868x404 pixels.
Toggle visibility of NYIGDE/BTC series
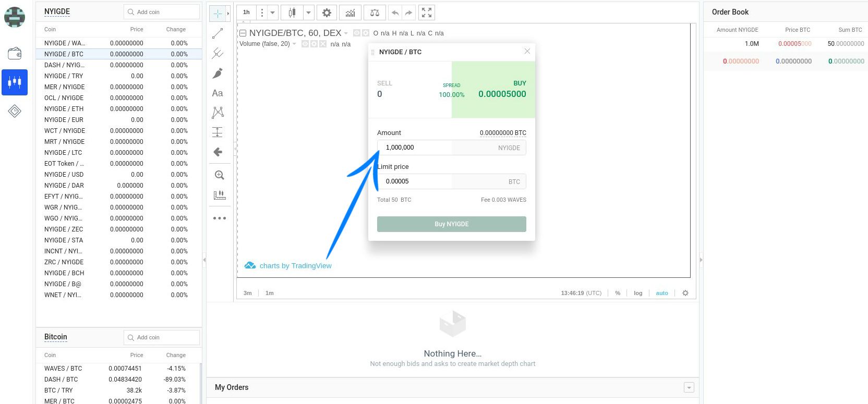(x=357, y=33)
